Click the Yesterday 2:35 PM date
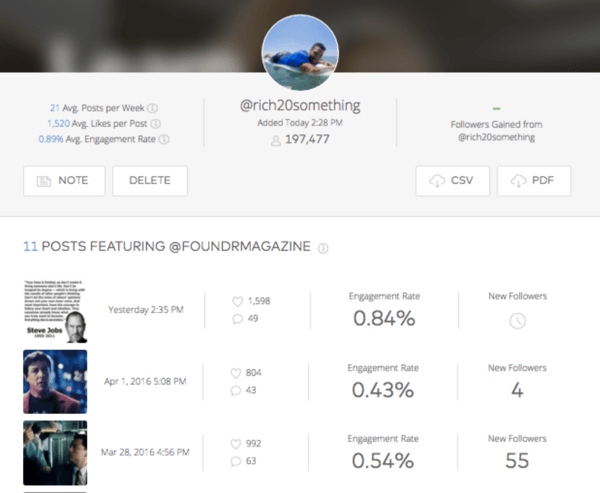The image size is (600, 493). [x=146, y=310]
